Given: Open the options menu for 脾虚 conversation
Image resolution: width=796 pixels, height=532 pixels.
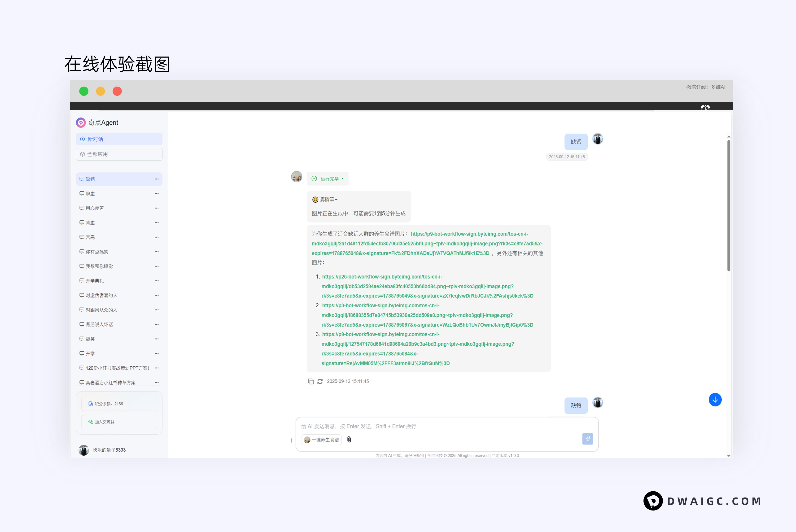Looking at the screenshot, I should click(156, 193).
